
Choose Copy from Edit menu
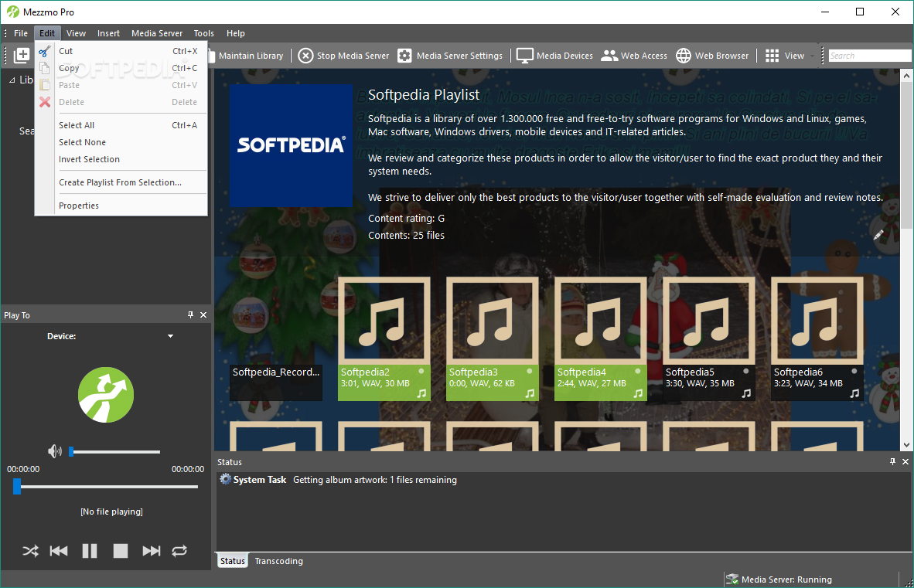tap(121, 68)
